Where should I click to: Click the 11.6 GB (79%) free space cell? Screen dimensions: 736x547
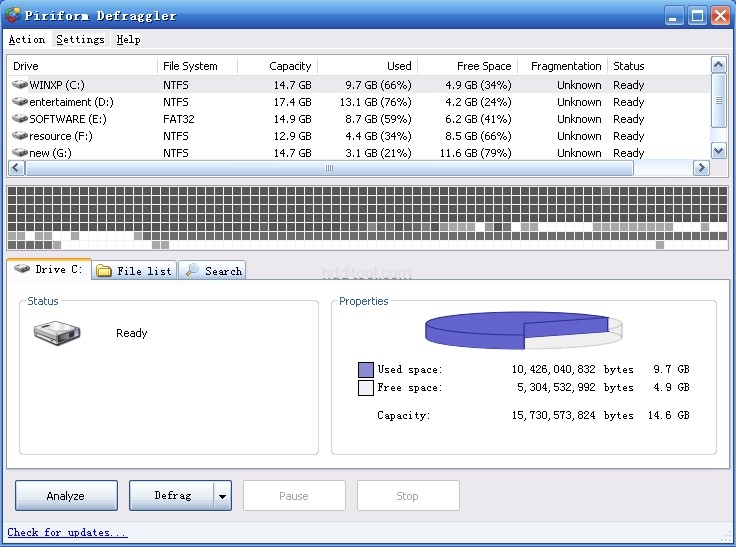(x=475, y=153)
